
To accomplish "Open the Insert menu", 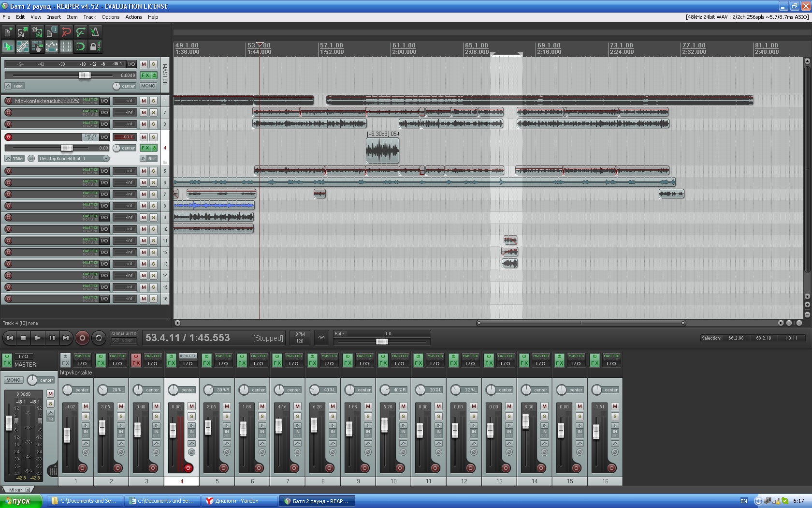I will click(x=54, y=17).
